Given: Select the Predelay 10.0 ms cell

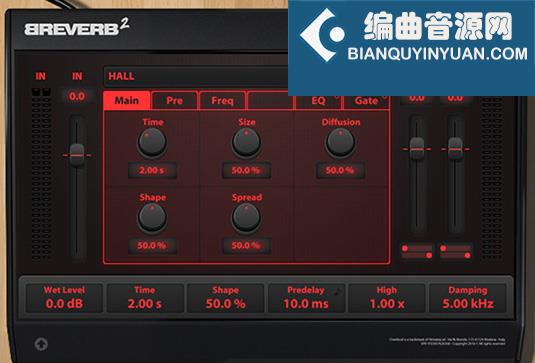Looking at the screenshot, I should pos(306,298).
